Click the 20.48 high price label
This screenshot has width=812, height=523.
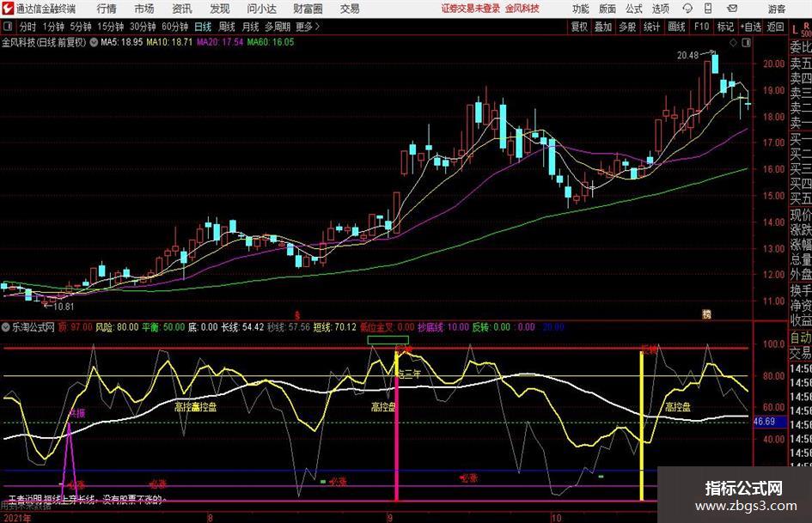(x=687, y=55)
